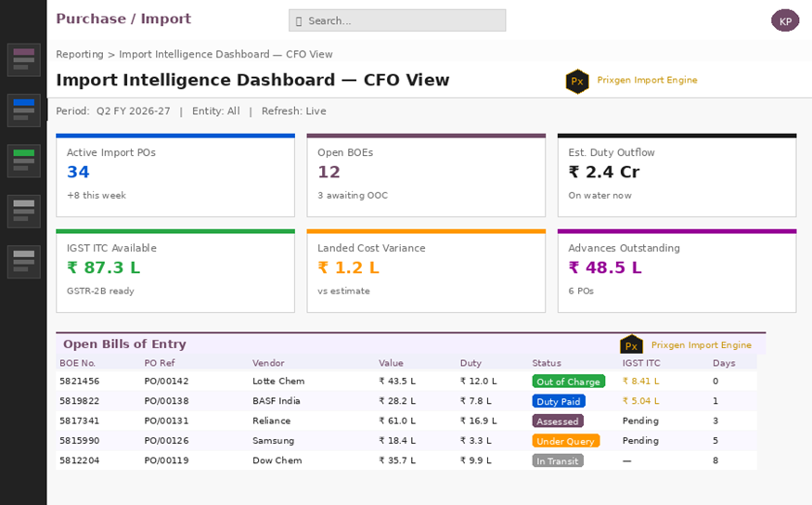The image size is (812, 505).
Task: Open the Est. Duty Outflow card
Action: [x=677, y=175]
